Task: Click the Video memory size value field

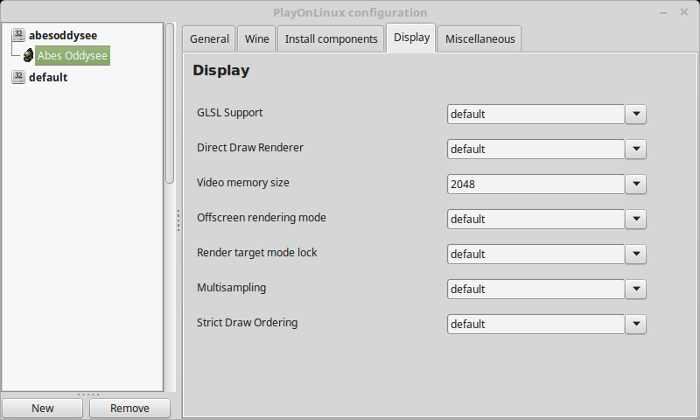Action: (x=536, y=184)
